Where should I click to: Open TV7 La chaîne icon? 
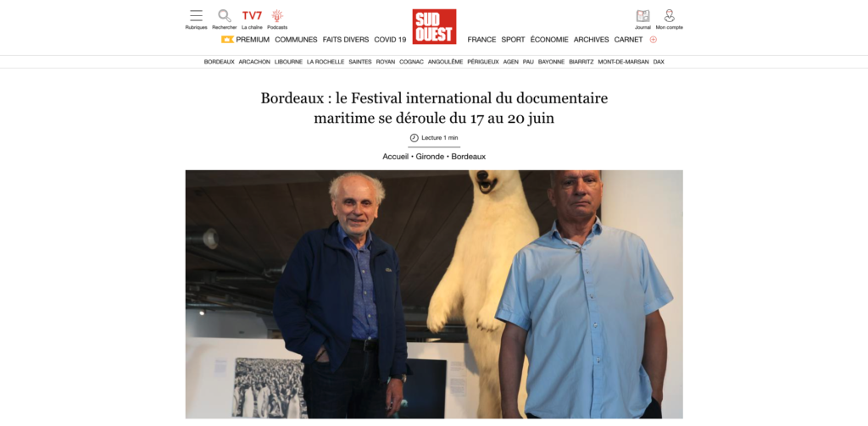point(252,15)
